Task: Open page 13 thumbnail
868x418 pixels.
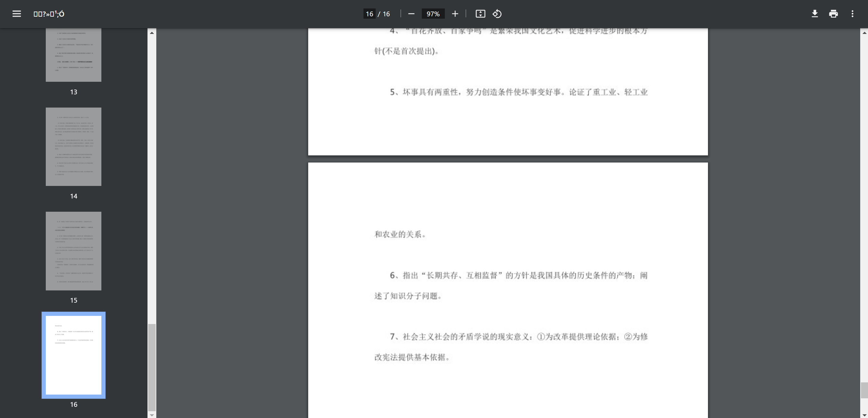Action: [x=74, y=55]
